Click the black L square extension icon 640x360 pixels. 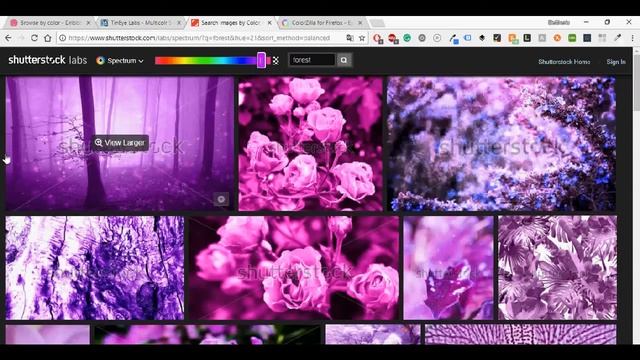pyautogui.click(x=527, y=38)
